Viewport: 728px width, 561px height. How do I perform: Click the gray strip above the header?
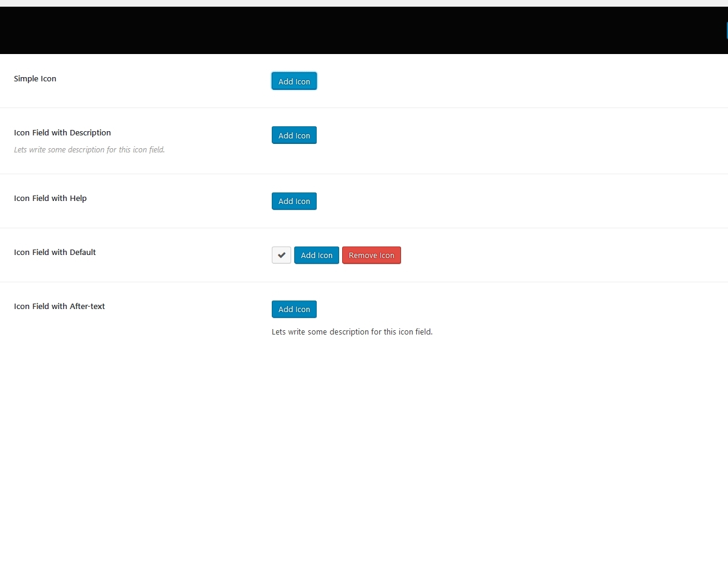[x=364, y=3]
